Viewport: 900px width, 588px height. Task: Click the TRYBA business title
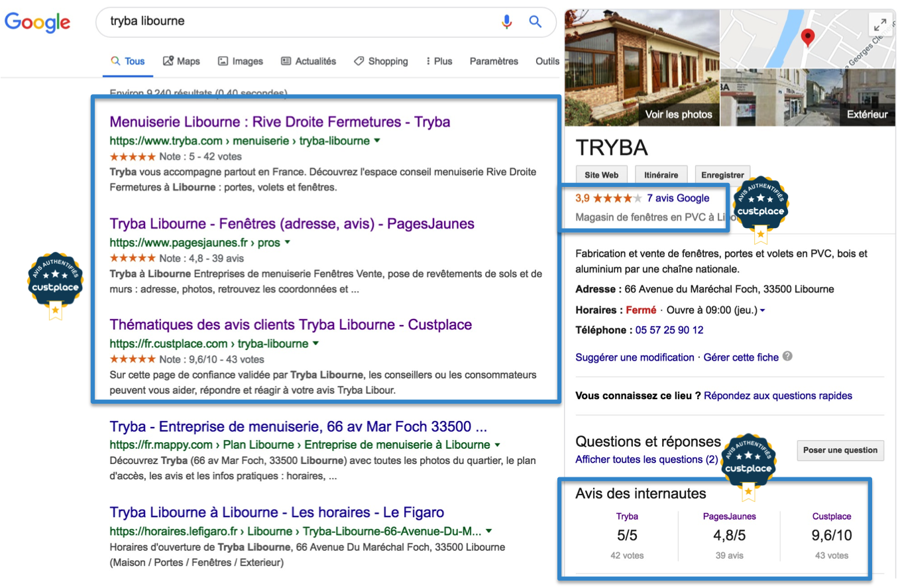pos(612,147)
